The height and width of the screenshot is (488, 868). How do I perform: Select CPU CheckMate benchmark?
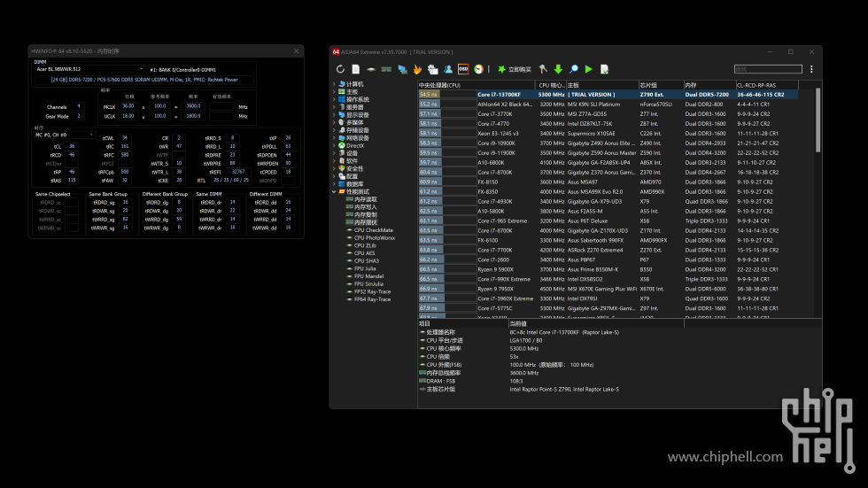click(x=373, y=230)
